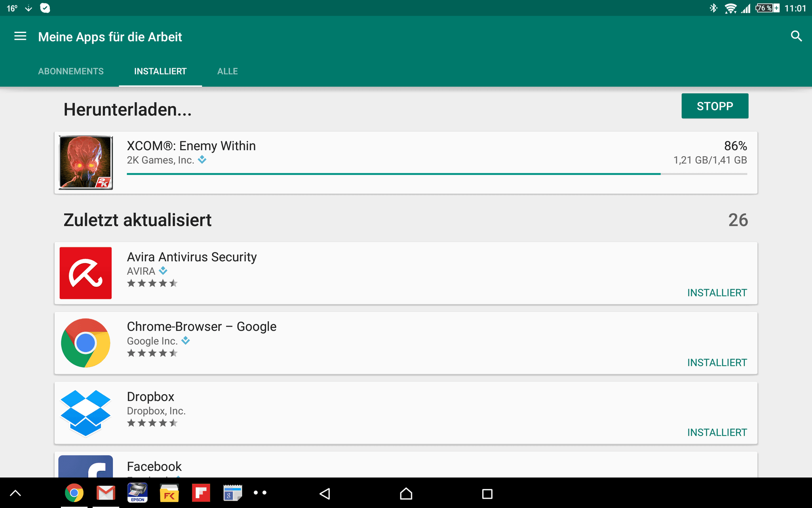Open the Chrome browser app icon in list
This screenshot has width=812, height=508.
coord(86,343)
